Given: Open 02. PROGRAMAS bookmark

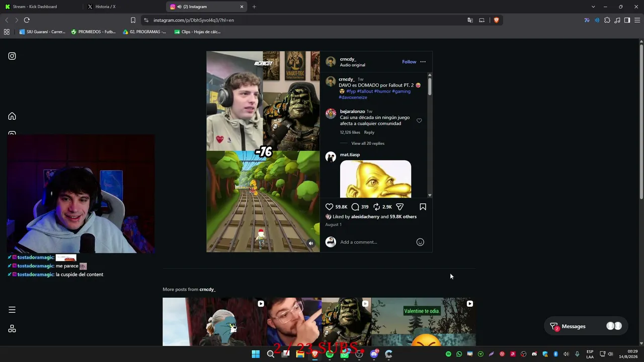Looking at the screenshot, I should 144,32.
